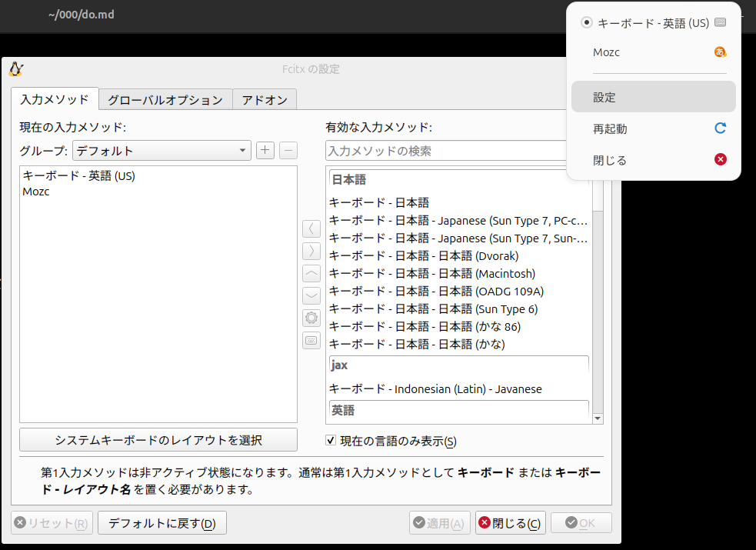Click the Mozc orange icon in tray menu

[x=721, y=52]
